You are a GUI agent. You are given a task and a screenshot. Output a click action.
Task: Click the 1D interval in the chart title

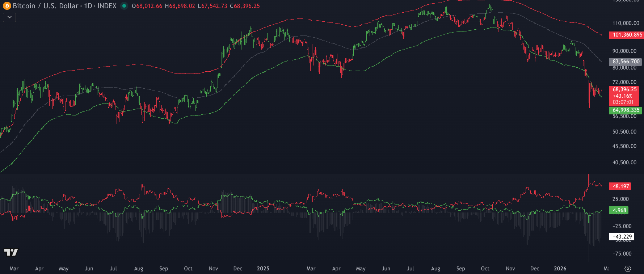point(88,6)
